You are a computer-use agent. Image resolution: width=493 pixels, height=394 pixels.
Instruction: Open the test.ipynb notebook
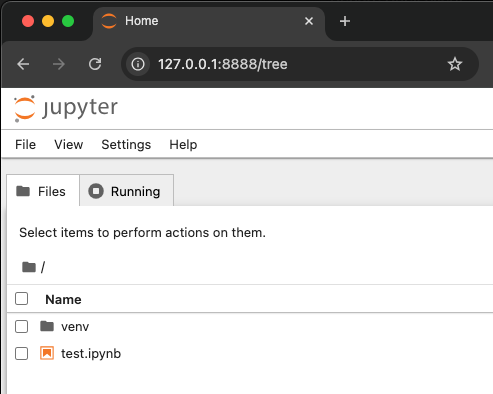tap(91, 354)
